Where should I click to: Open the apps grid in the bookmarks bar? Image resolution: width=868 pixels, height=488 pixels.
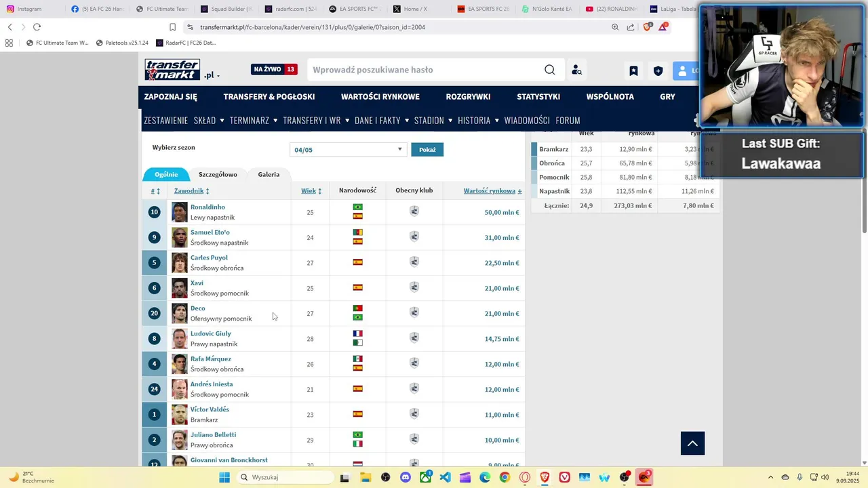tap(9, 43)
